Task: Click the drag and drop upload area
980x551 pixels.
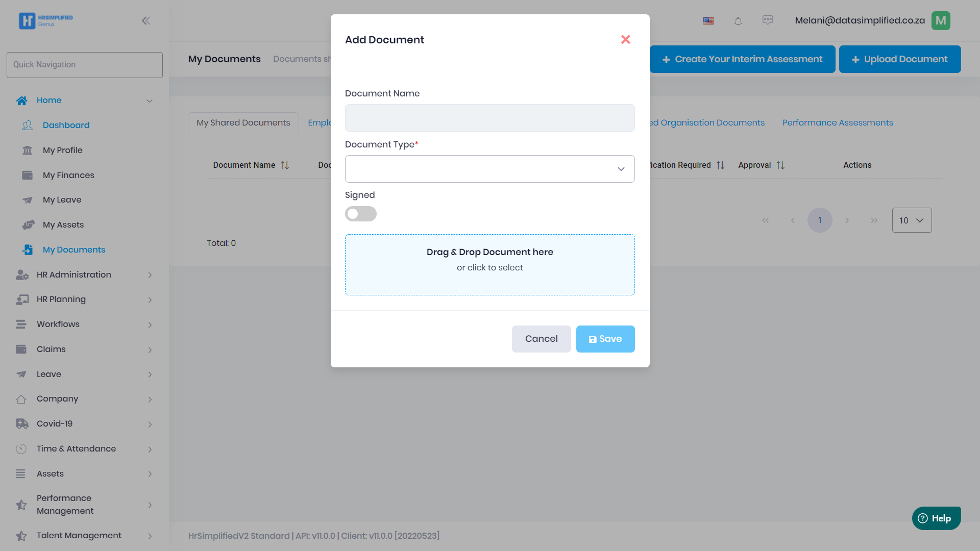Action: point(489,265)
